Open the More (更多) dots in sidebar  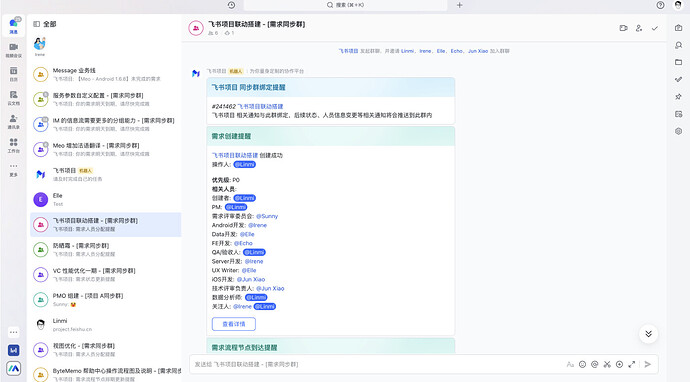(14, 169)
